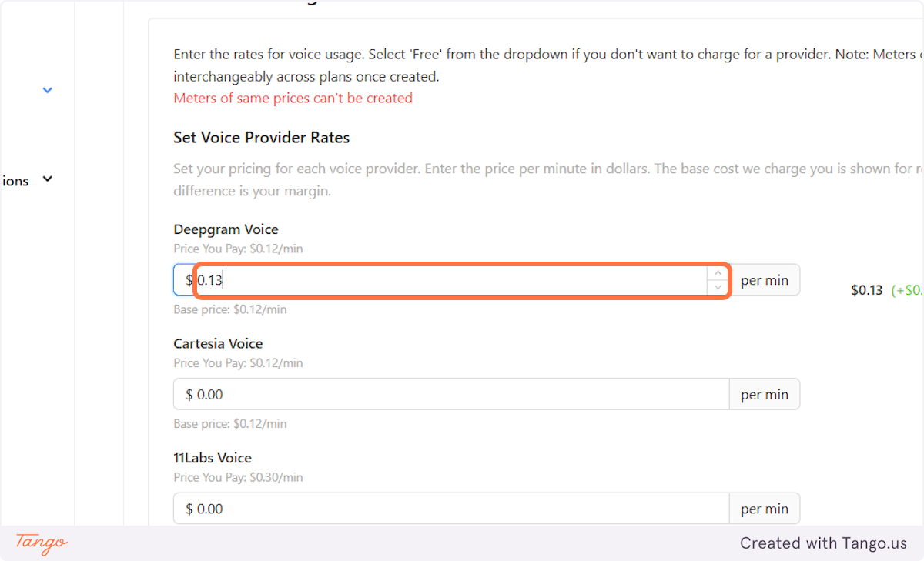Image resolution: width=924 pixels, height=561 pixels.
Task: Collapse the 'ions' section in the sidebar
Action: pyautogui.click(x=47, y=179)
